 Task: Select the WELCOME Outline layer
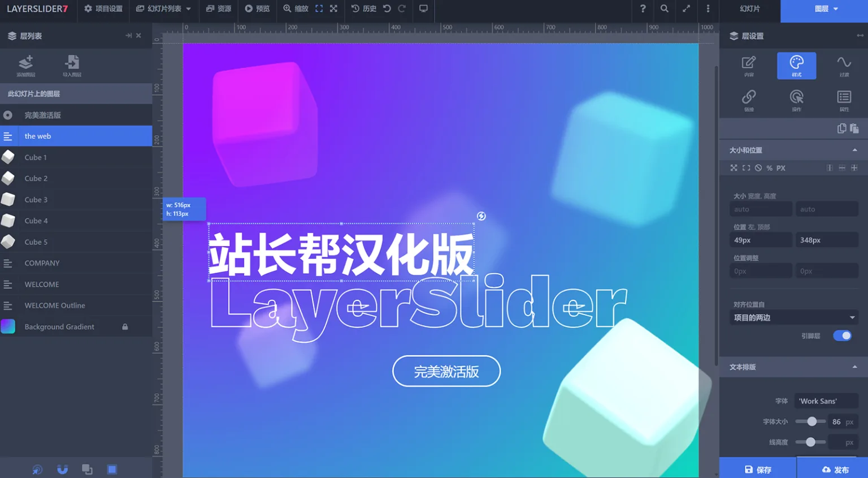(76, 305)
